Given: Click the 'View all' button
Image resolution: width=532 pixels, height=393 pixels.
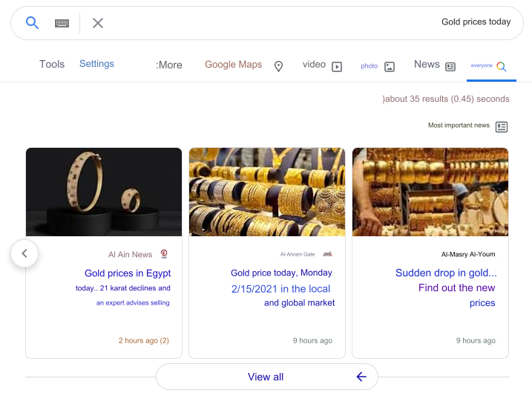Looking at the screenshot, I should (x=267, y=377).
